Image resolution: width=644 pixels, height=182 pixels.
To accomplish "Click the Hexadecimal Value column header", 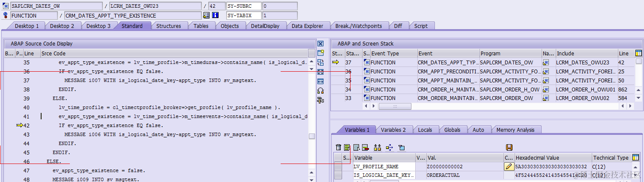I will pos(553,158).
